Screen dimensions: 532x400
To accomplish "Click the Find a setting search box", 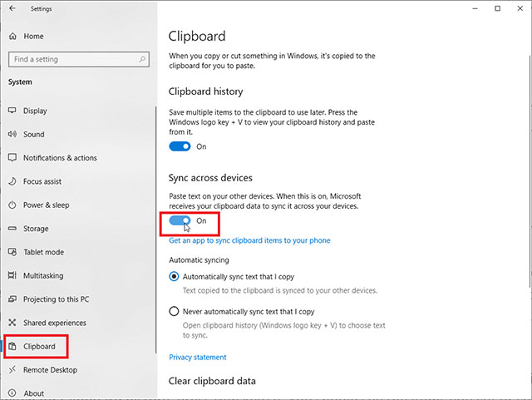I will coord(75,60).
